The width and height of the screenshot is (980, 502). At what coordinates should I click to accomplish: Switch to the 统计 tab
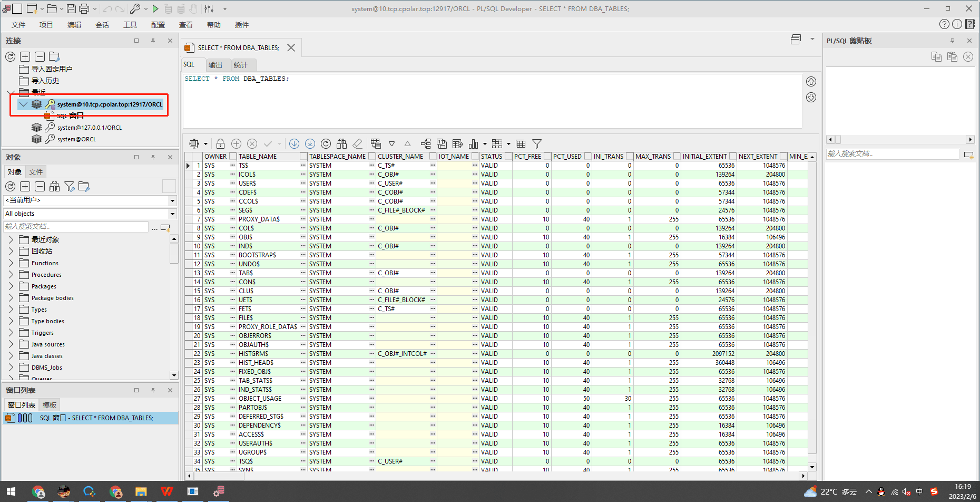(240, 65)
